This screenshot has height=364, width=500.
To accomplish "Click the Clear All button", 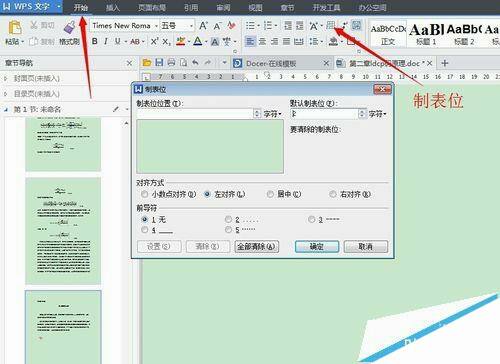I will tap(256, 247).
